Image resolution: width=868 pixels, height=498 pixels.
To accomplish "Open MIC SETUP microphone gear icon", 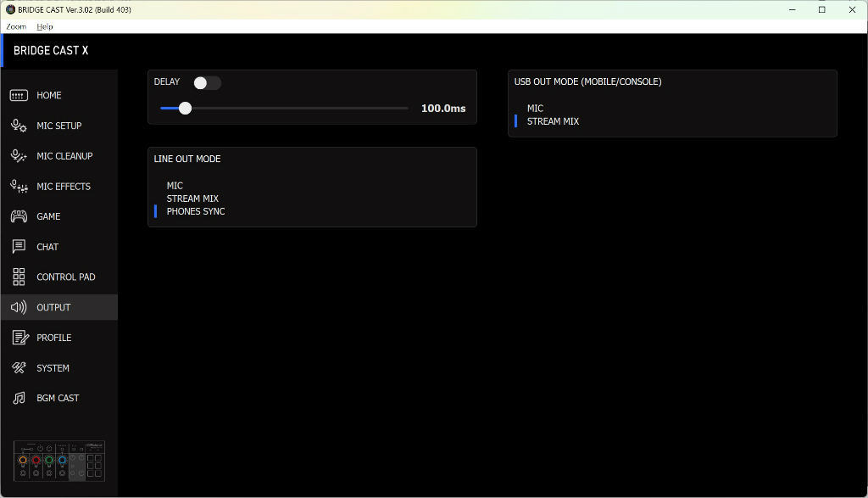I will pos(19,126).
